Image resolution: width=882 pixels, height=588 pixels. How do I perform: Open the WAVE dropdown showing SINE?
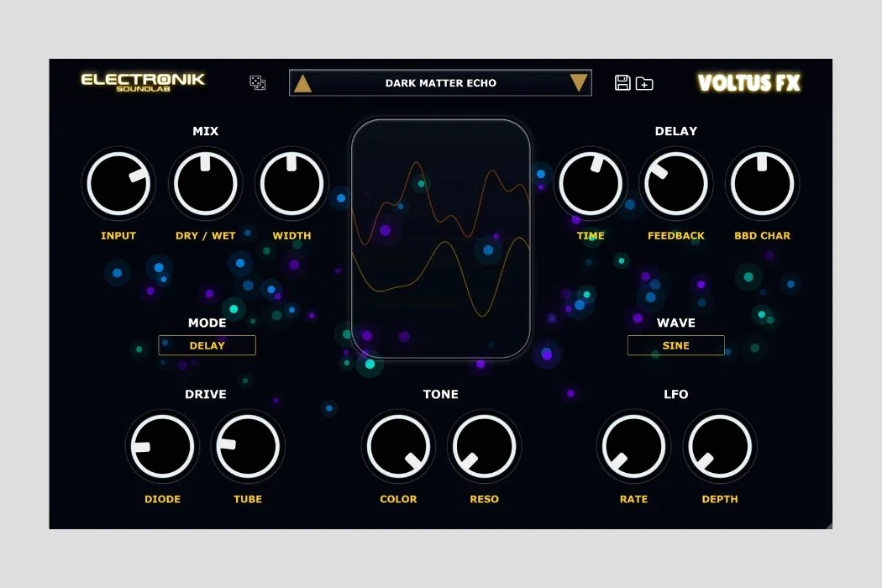(675, 345)
